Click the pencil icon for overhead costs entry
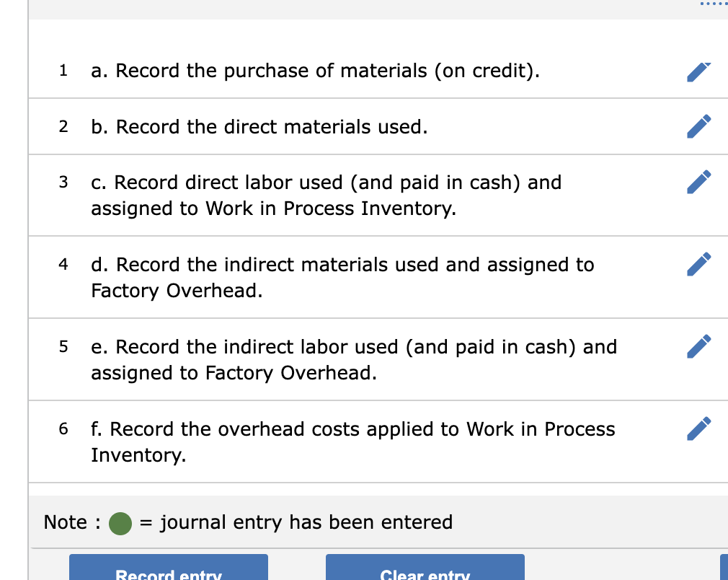The height and width of the screenshot is (580, 728). point(698,429)
